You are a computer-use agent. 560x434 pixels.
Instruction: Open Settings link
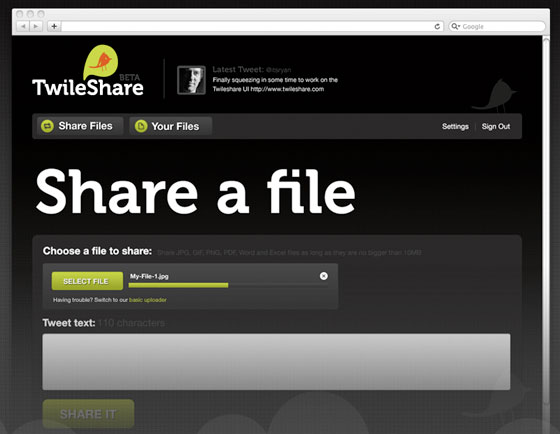click(455, 126)
